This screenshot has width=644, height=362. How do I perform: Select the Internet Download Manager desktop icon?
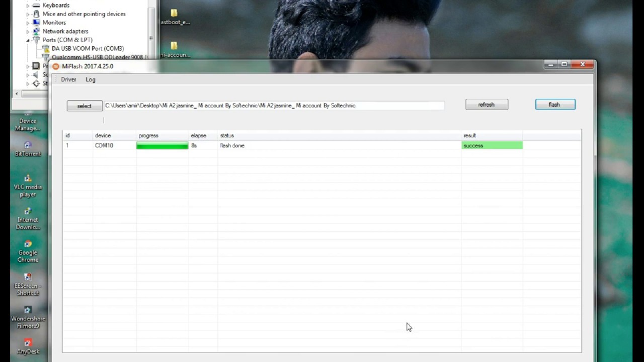tap(28, 219)
